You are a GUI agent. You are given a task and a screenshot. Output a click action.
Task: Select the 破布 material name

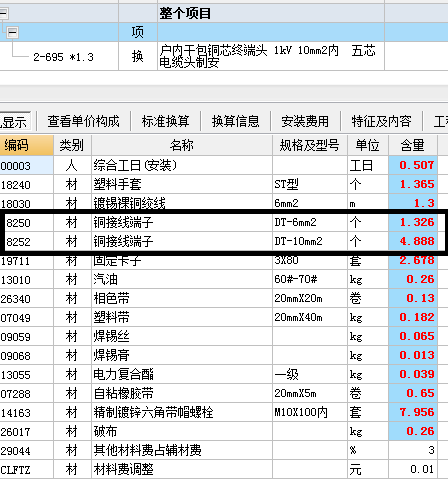(182, 431)
